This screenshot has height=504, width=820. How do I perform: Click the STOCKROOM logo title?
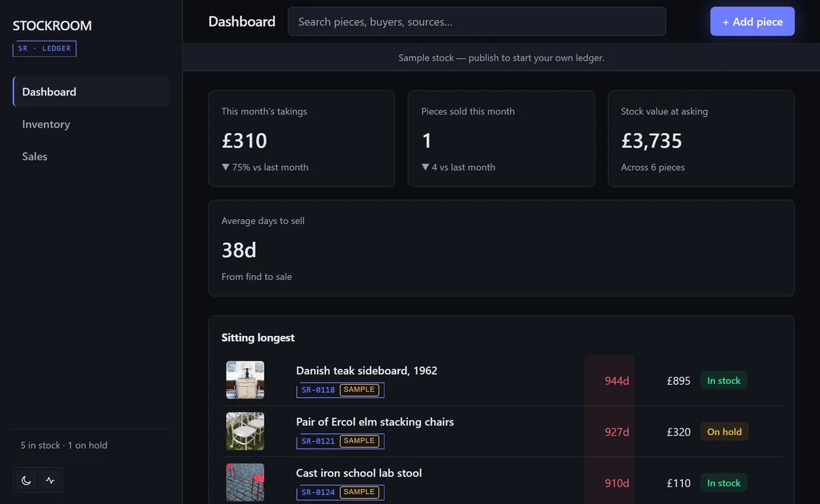click(x=52, y=26)
